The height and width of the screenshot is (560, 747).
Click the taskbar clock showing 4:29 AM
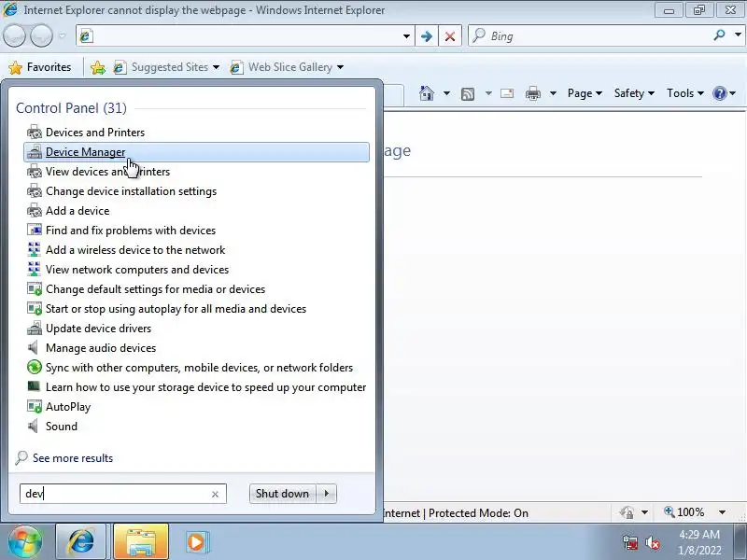pos(699,542)
